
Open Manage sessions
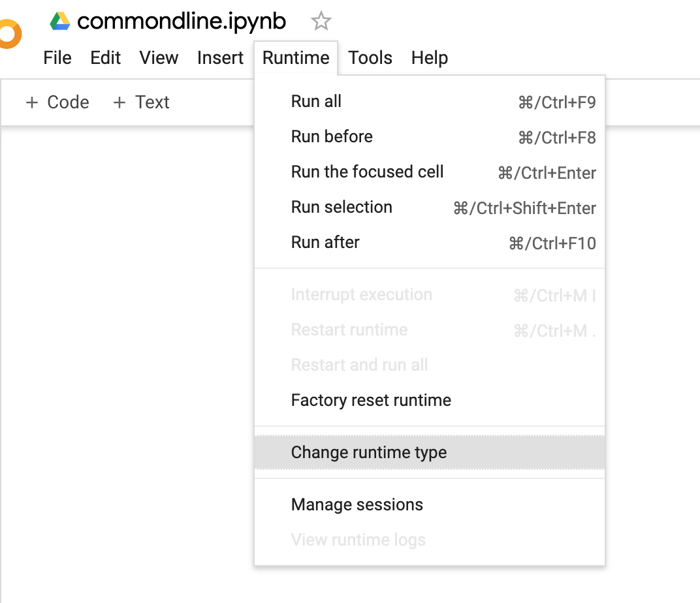point(357,505)
